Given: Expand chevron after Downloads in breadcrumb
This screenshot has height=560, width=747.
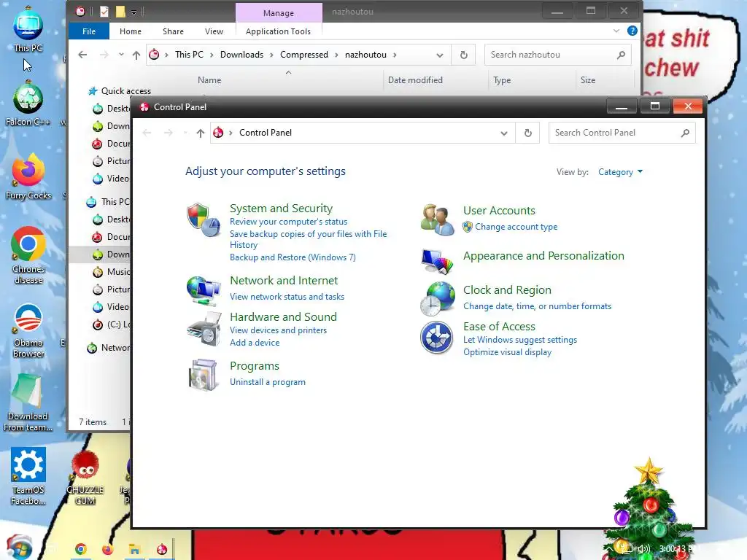Looking at the screenshot, I should click(x=271, y=55).
